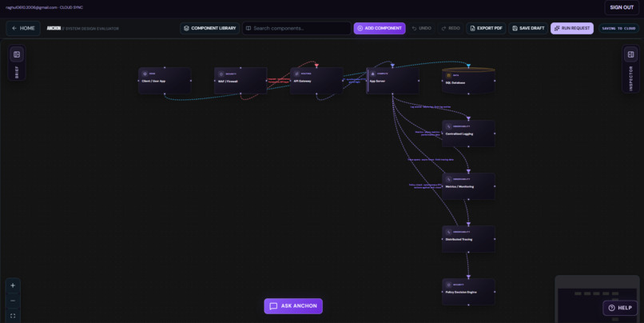
Task: Go back to Home
Action: coord(23,28)
